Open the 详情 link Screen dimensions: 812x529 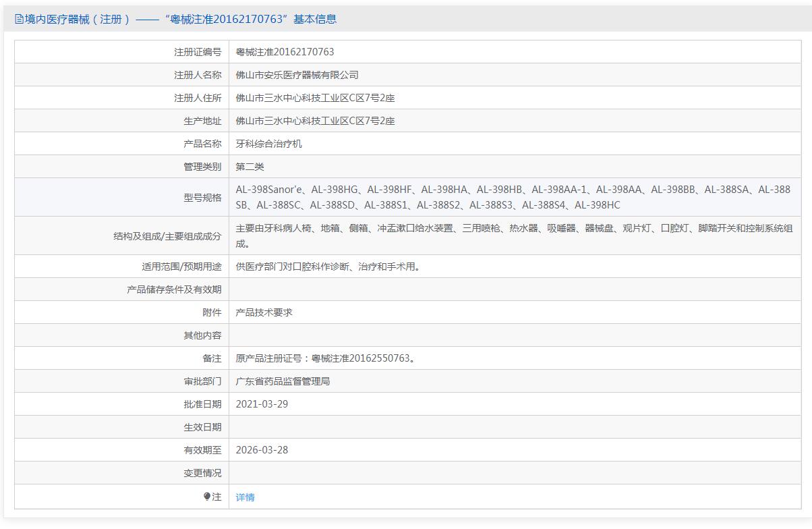[245, 497]
